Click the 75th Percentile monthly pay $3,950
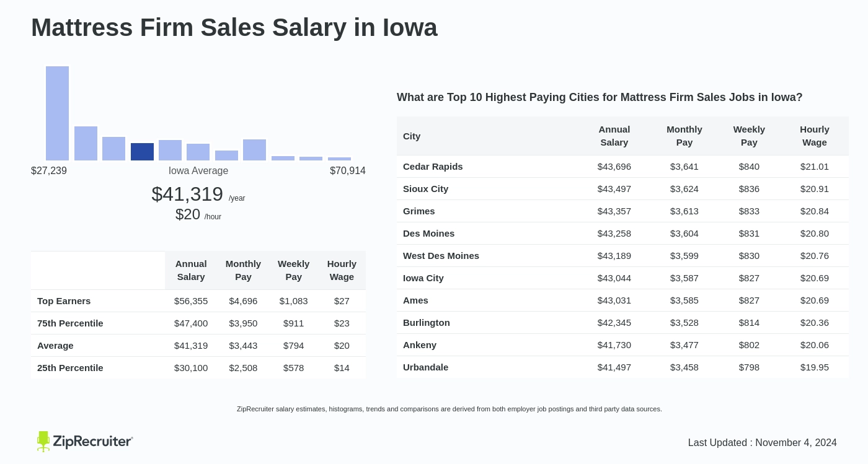868x464 pixels. (243, 323)
